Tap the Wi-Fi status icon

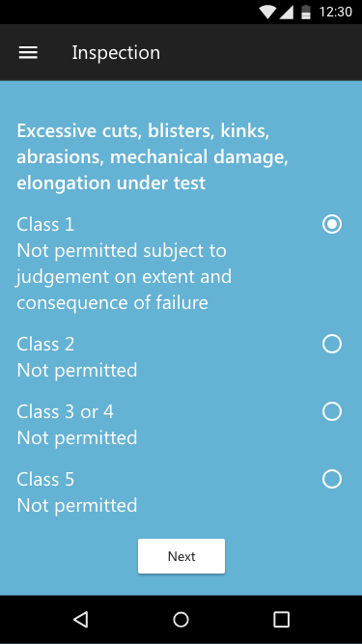pyautogui.click(x=267, y=13)
